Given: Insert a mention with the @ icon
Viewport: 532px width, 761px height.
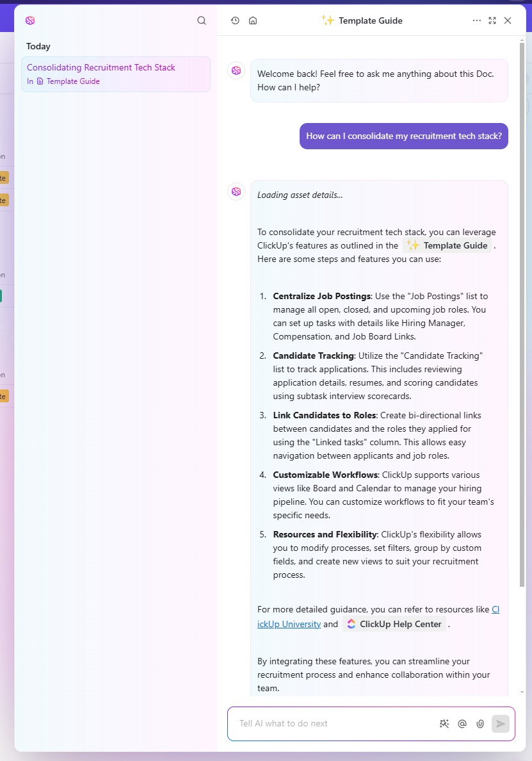Looking at the screenshot, I should tap(462, 724).
